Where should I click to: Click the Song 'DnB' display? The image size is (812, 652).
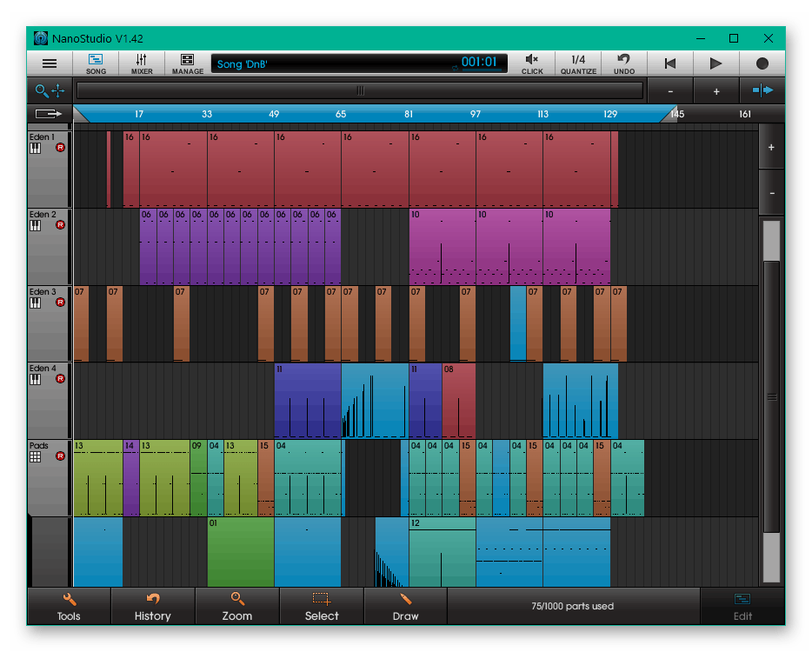(x=359, y=63)
